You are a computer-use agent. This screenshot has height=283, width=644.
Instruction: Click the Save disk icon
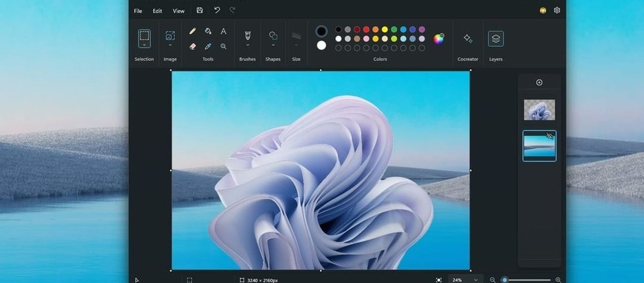pyautogui.click(x=200, y=11)
